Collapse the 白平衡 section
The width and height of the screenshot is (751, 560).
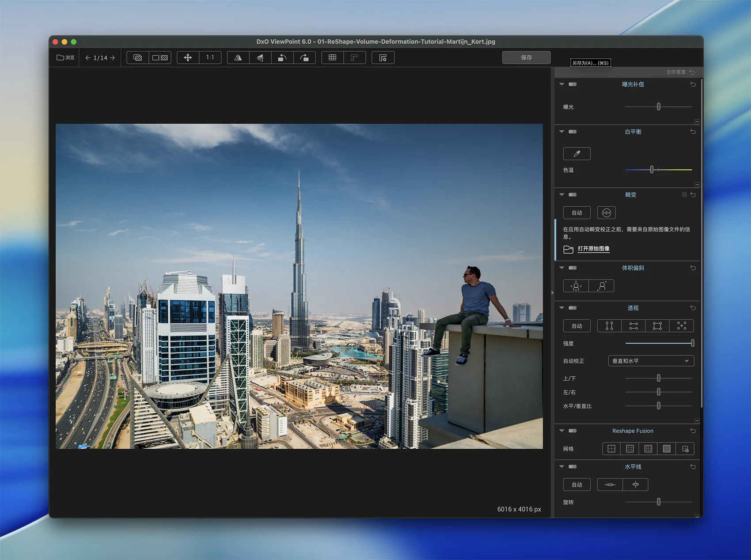coord(561,132)
